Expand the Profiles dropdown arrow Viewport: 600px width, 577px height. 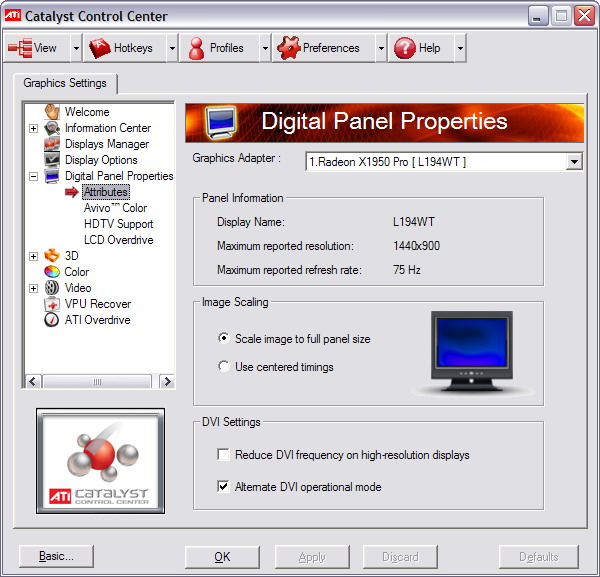(265, 48)
